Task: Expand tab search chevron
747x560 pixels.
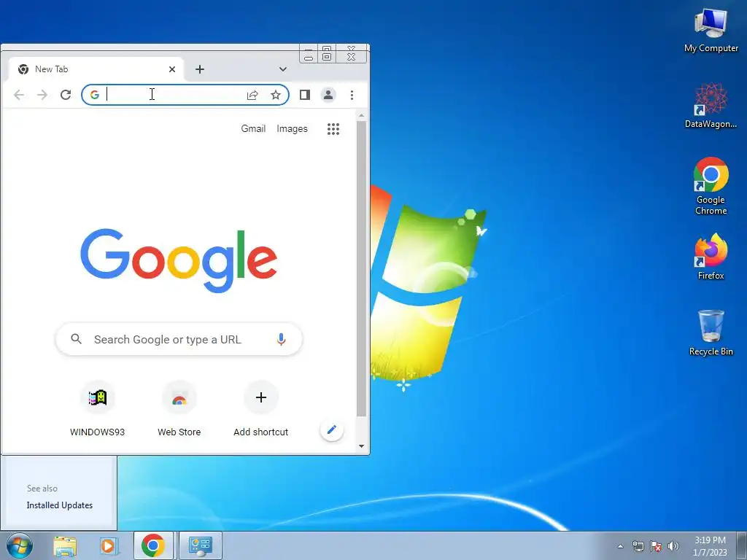Action: tap(283, 69)
